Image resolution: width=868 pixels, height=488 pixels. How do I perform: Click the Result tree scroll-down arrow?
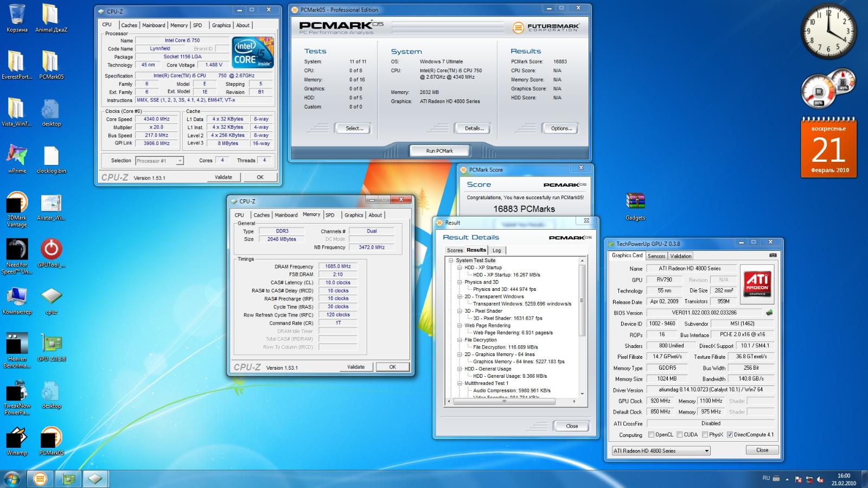(583, 394)
